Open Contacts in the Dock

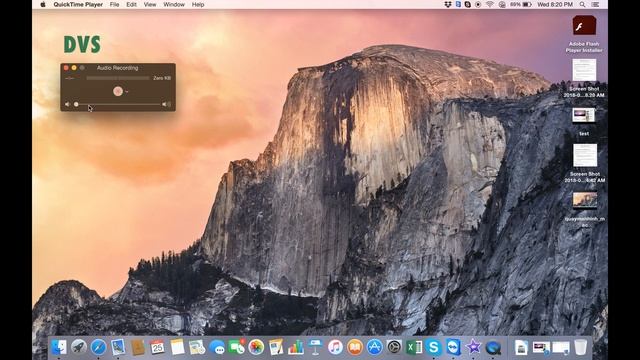pyautogui.click(x=138, y=347)
